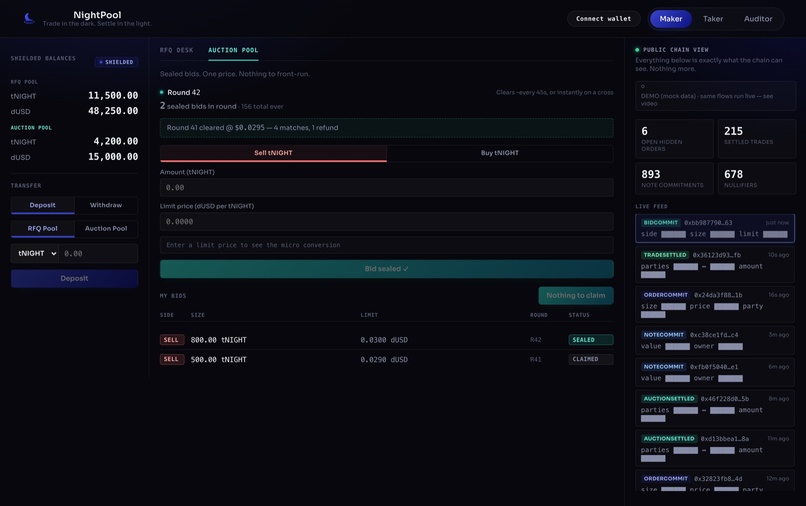The height and width of the screenshot is (506, 806).
Task: Open the BIDCOMMIT 0xbb987790 feed entry
Action: click(715, 228)
